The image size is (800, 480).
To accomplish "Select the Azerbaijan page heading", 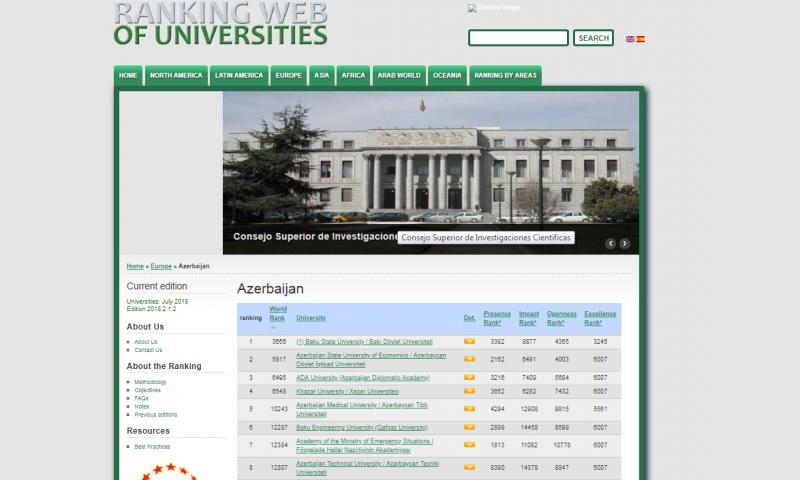I will point(270,289).
